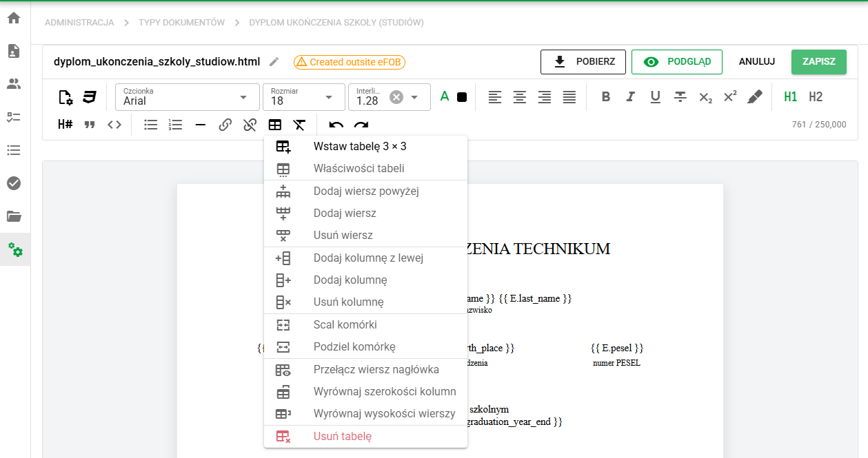Open the Home sidebar icon
868x458 pixels.
pyautogui.click(x=14, y=18)
